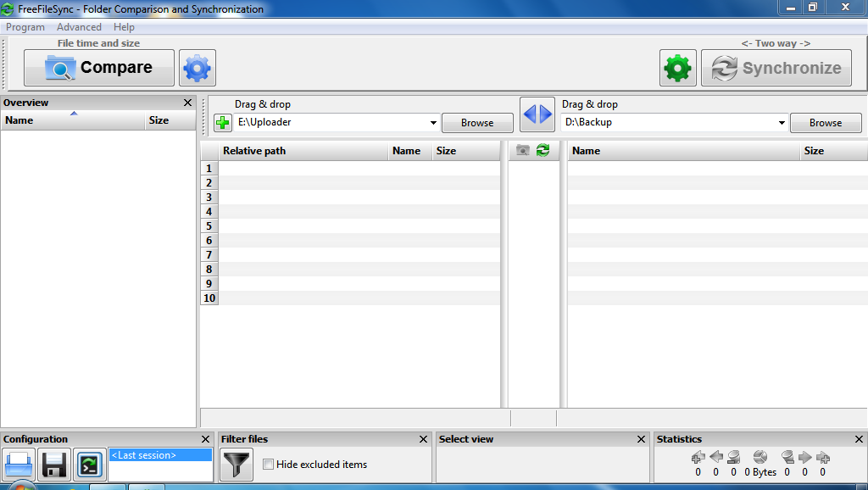The image size is (868, 490).
Task: Open filter settings funnel icon
Action: click(236, 465)
